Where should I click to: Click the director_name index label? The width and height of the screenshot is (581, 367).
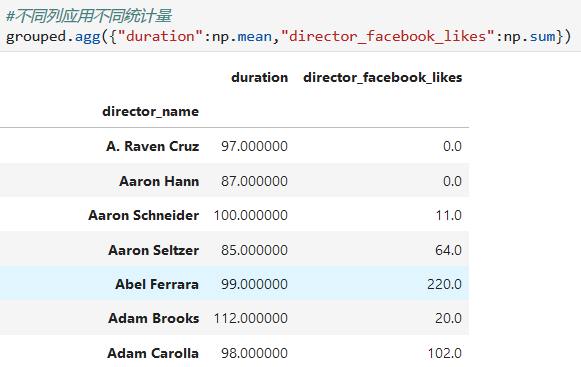click(150, 111)
